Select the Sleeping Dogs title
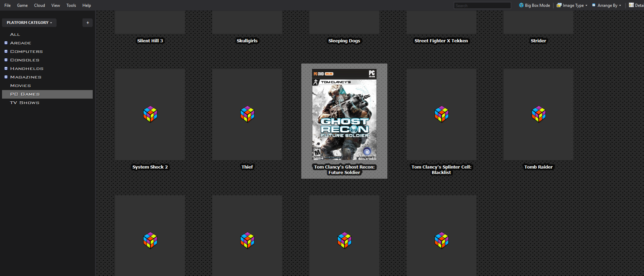This screenshot has height=276, width=644. pos(344,41)
